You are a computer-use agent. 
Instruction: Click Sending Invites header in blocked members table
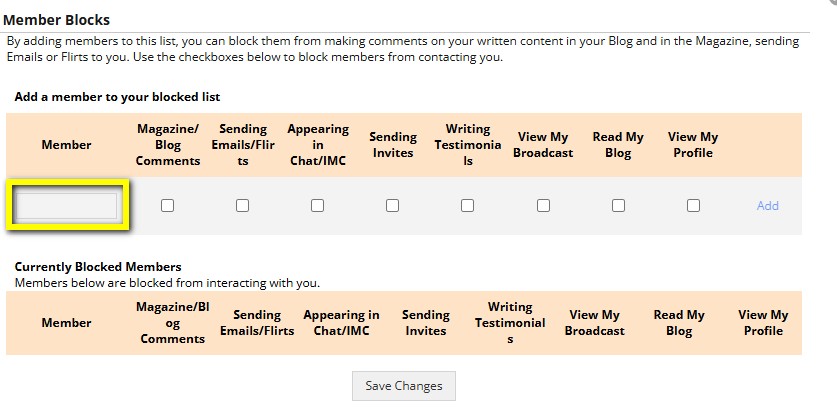tap(426, 323)
